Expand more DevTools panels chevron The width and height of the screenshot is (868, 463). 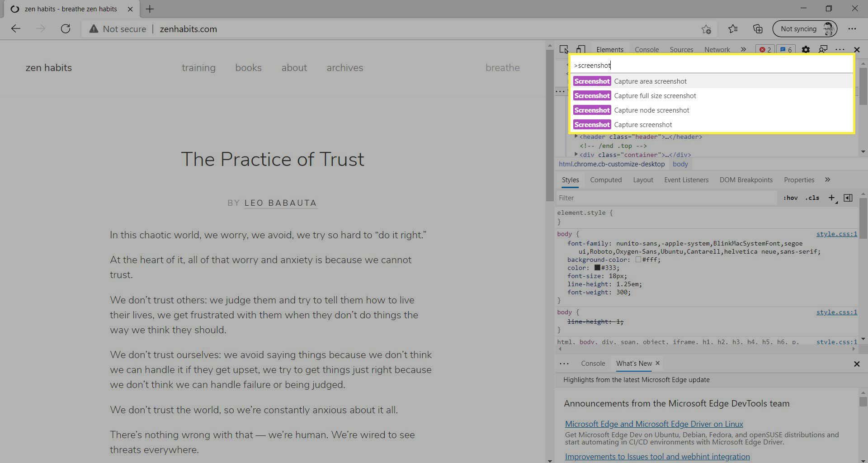pyautogui.click(x=743, y=50)
